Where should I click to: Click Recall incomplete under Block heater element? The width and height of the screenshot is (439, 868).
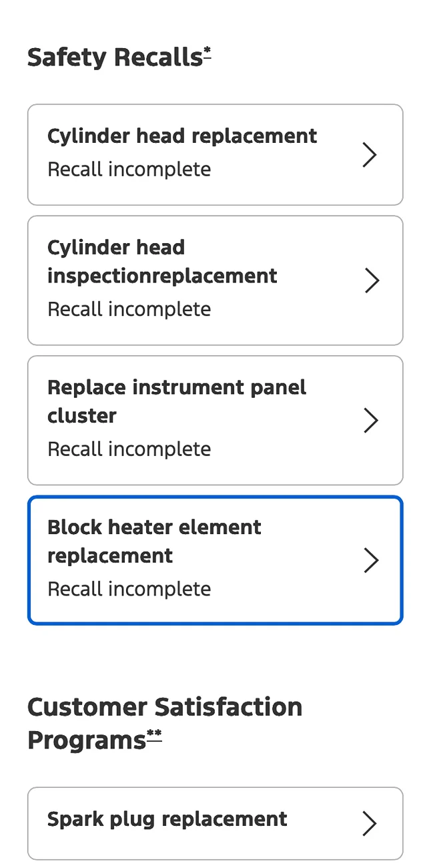point(129,589)
